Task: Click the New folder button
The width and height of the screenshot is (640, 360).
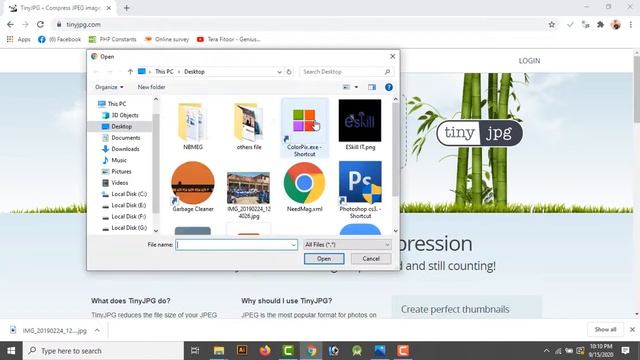Action: [x=151, y=87]
